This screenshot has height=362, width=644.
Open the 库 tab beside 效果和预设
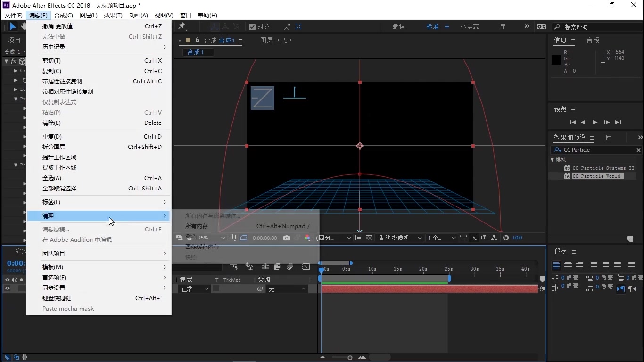coord(608,138)
